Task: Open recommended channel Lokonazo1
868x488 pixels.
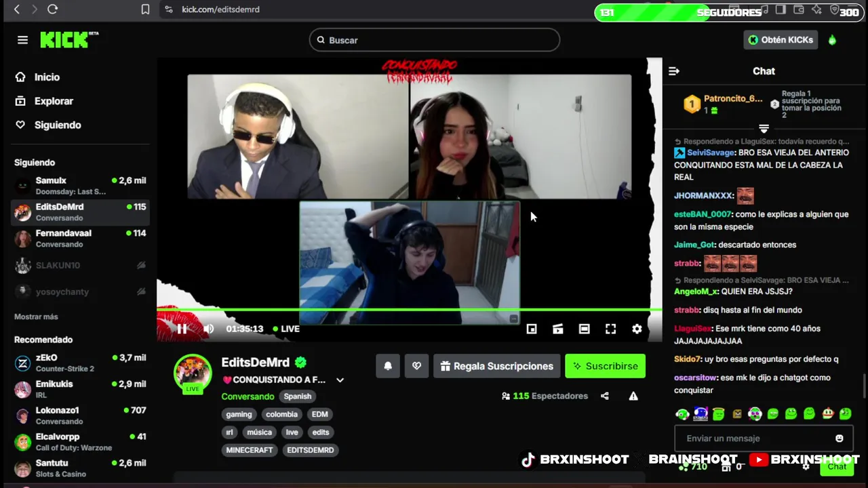Action: pos(80,415)
